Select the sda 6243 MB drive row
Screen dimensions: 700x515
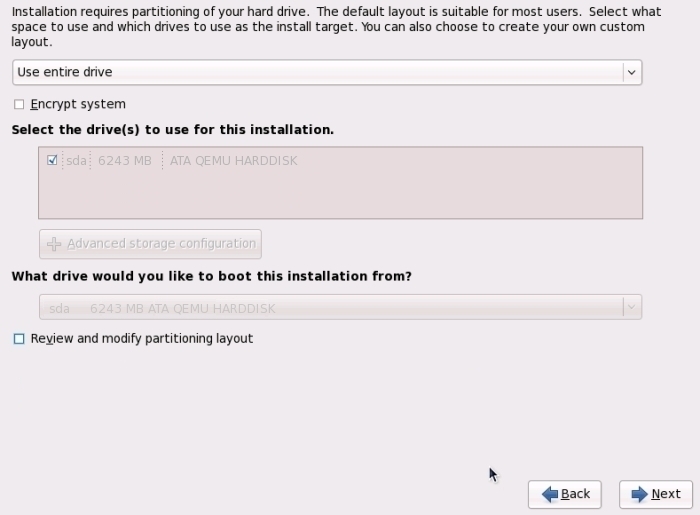(x=110, y=160)
